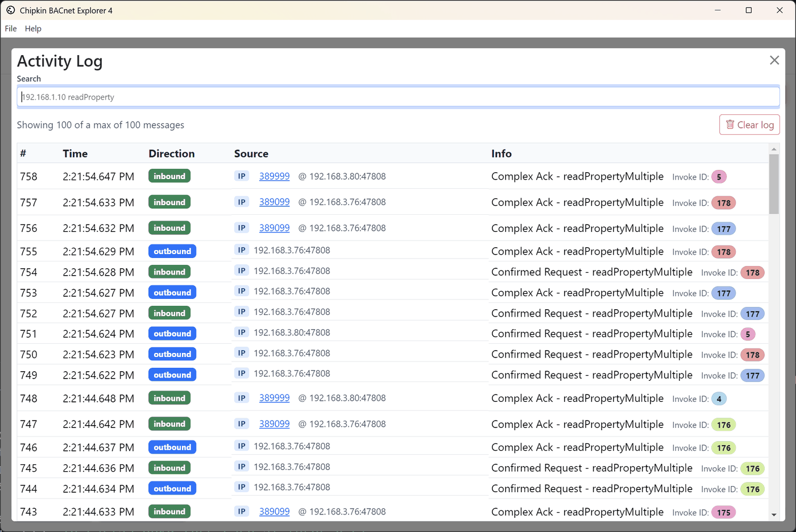Close the Activity Log dialog
This screenshot has height=532, width=796.
tap(774, 60)
